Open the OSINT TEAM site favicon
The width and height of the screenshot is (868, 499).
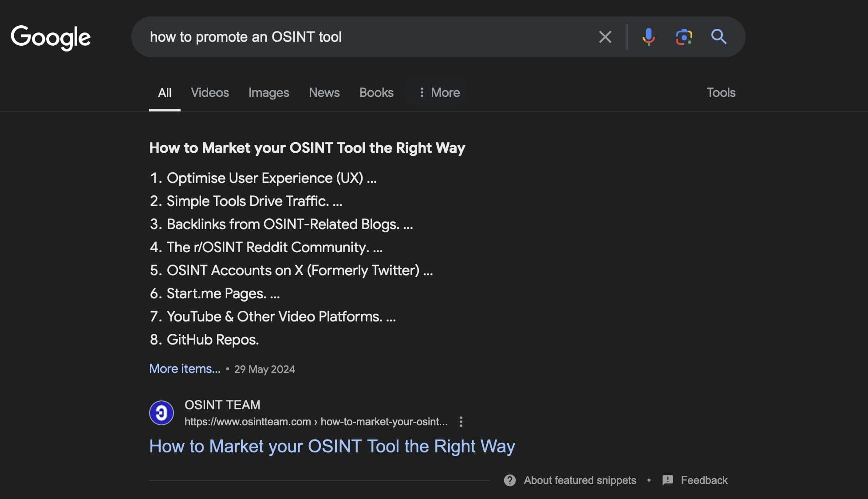[162, 413]
